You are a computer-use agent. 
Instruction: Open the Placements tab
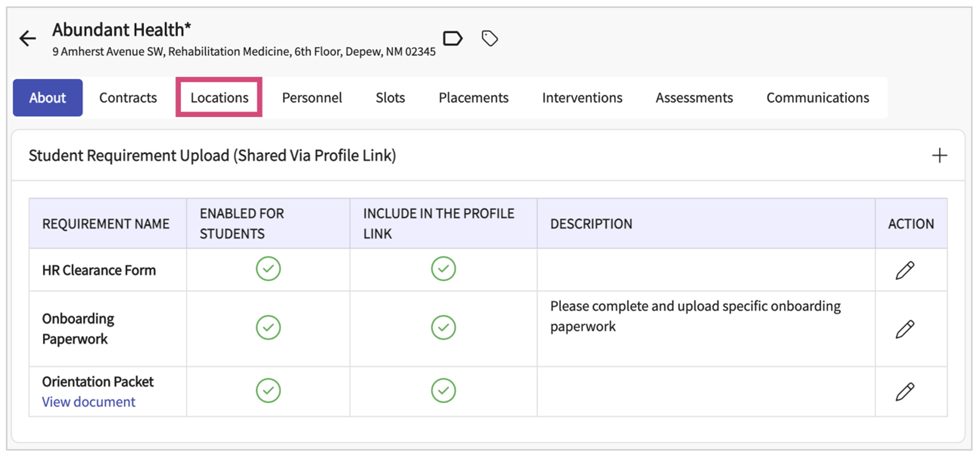pos(473,97)
